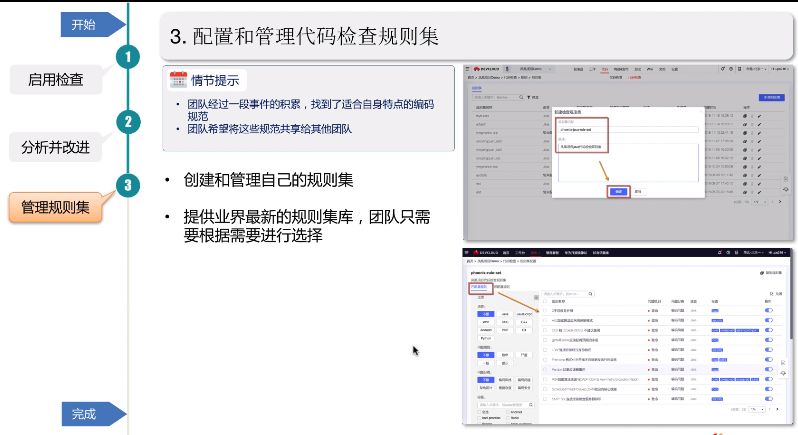Image resolution: width=798 pixels, height=435 pixels.
Task: Click the calendar icon beside 情节提示
Action: point(178,80)
